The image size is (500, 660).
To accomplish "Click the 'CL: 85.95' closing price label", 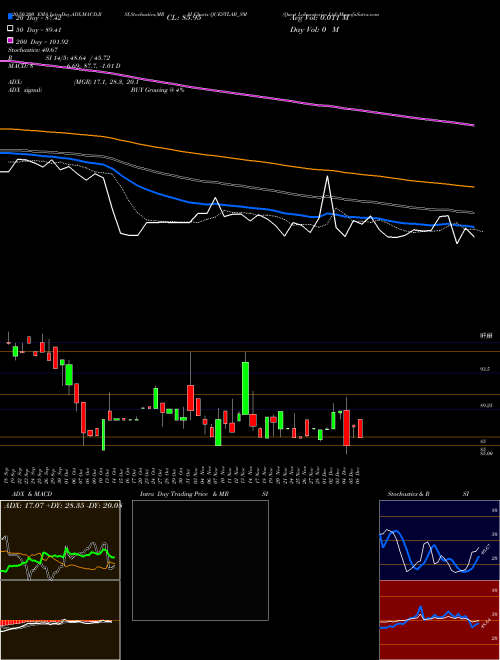I will point(184,18).
